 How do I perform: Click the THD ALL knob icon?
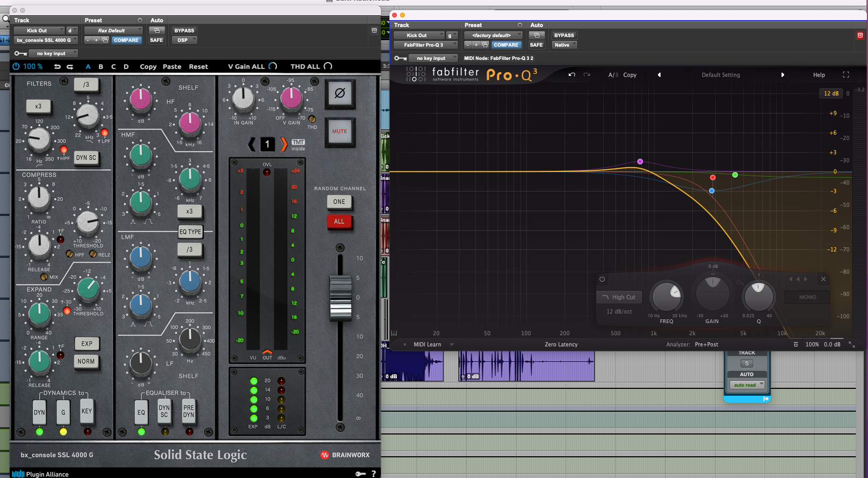click(328, 66)
